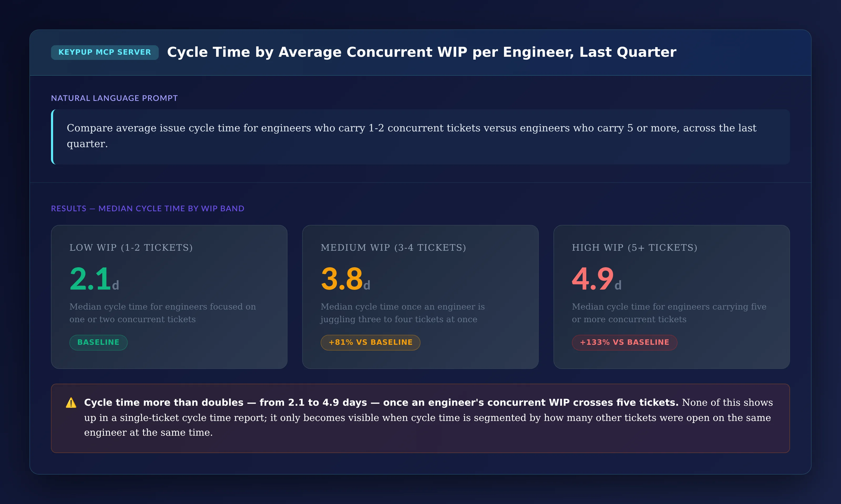Click the BASELINE pill badge
This screenshot has width=841, height=504.
(99, 342)
